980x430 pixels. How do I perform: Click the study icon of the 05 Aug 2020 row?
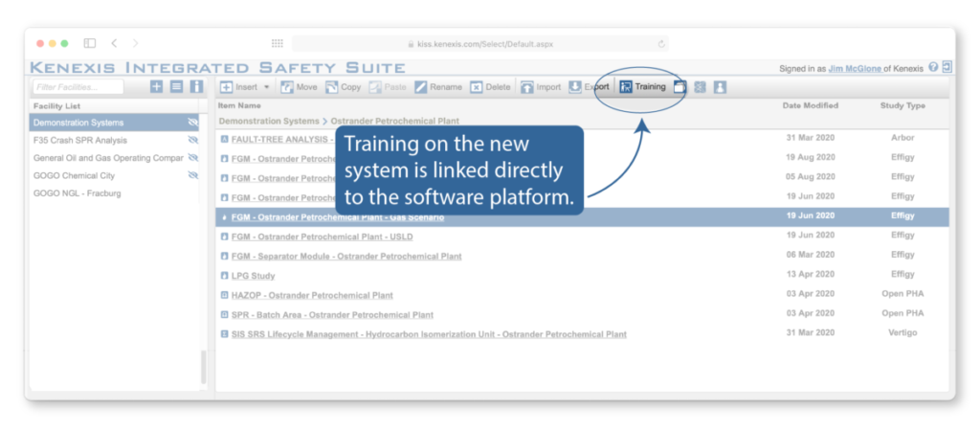point(224,178)
